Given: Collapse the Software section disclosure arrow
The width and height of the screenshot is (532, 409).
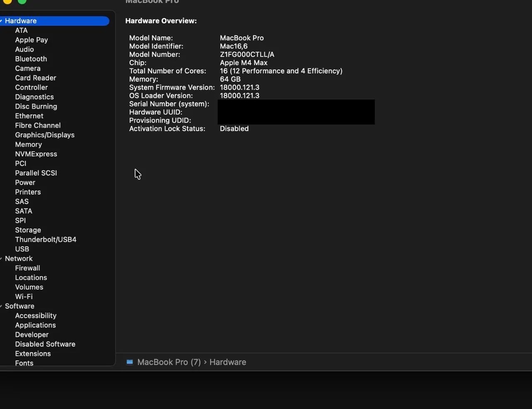Looking at the screenshot, I should tap(1, 306).
